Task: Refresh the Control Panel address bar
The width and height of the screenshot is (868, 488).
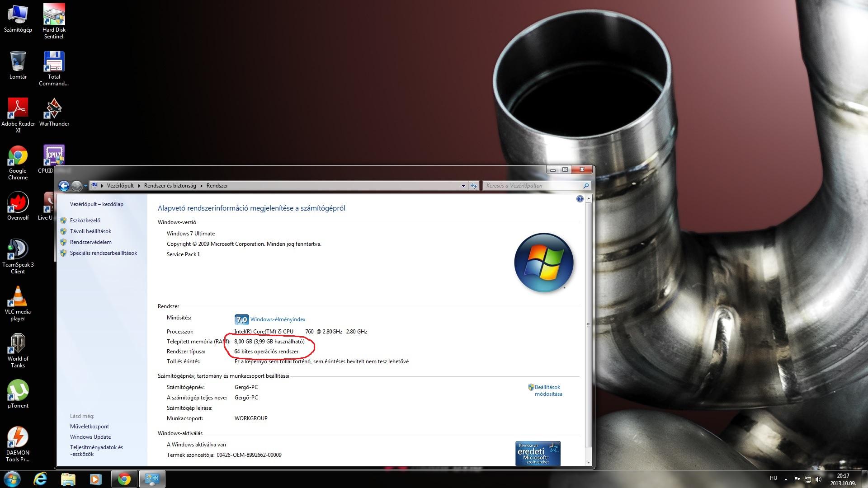Action: [x=473, y=186]
